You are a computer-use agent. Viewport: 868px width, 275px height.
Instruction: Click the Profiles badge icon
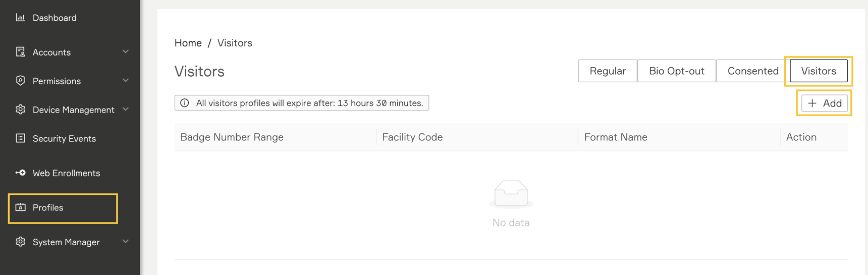click(20, 207)
